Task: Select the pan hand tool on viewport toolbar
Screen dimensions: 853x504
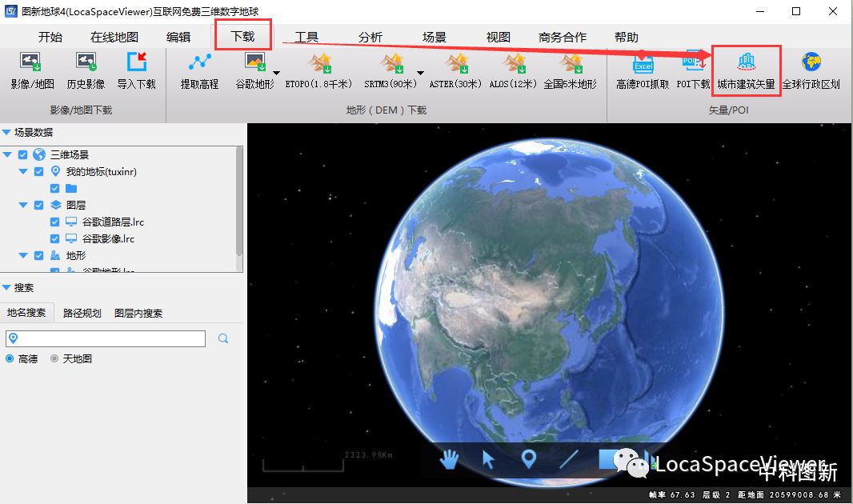Action: (449, 460)
